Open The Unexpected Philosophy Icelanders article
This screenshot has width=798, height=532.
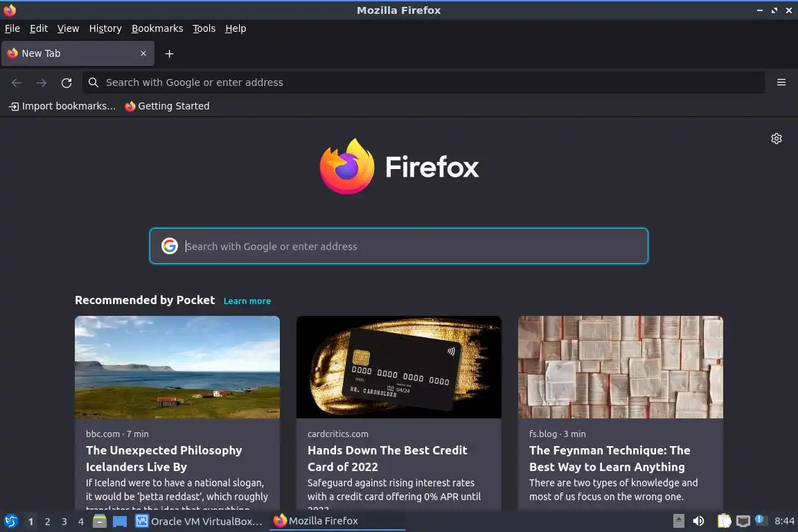click(x=164, y=459)
